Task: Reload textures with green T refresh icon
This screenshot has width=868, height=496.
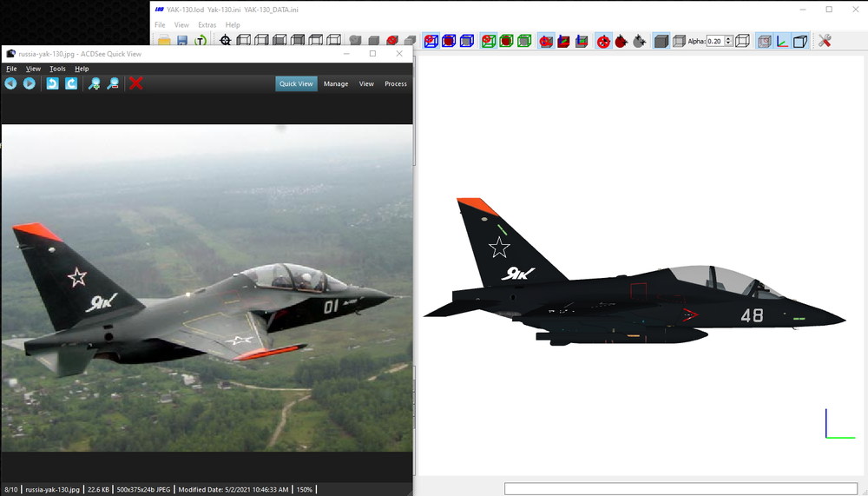Action: pyautogui.click(x=201, y=41)
